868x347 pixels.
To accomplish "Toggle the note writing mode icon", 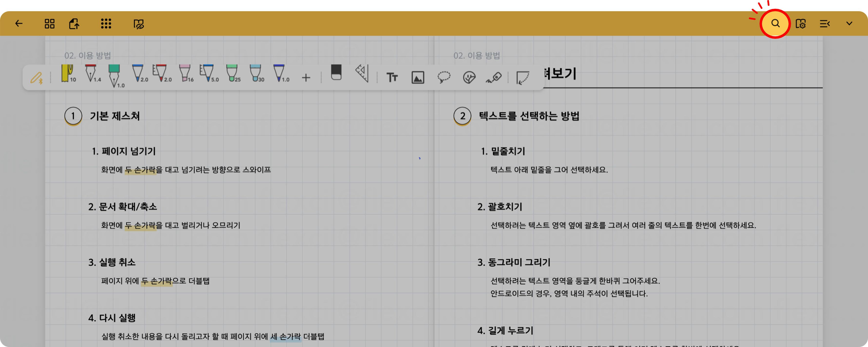I will pyautogui.click(x=138, y=24).
